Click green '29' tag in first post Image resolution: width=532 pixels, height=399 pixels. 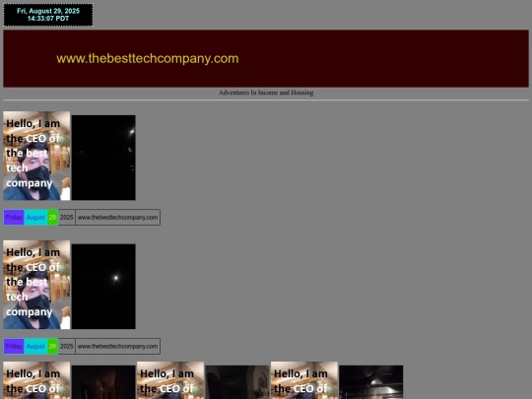52,218
